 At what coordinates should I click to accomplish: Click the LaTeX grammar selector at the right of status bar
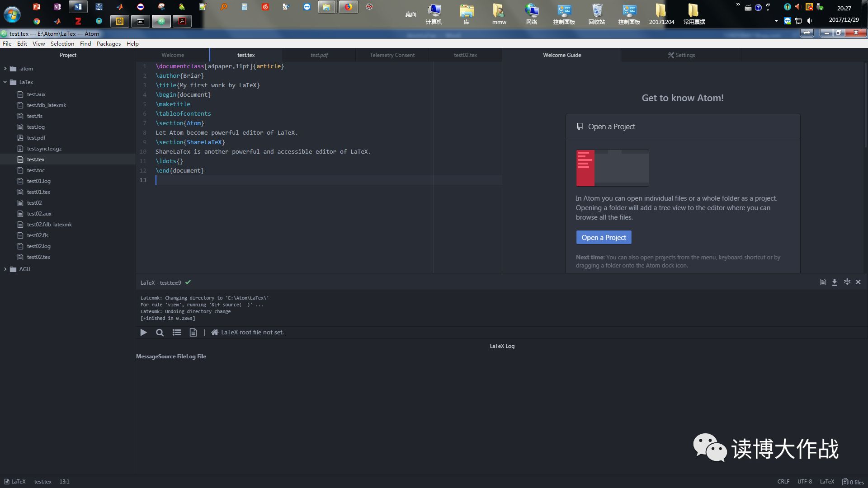coord(827,482)
